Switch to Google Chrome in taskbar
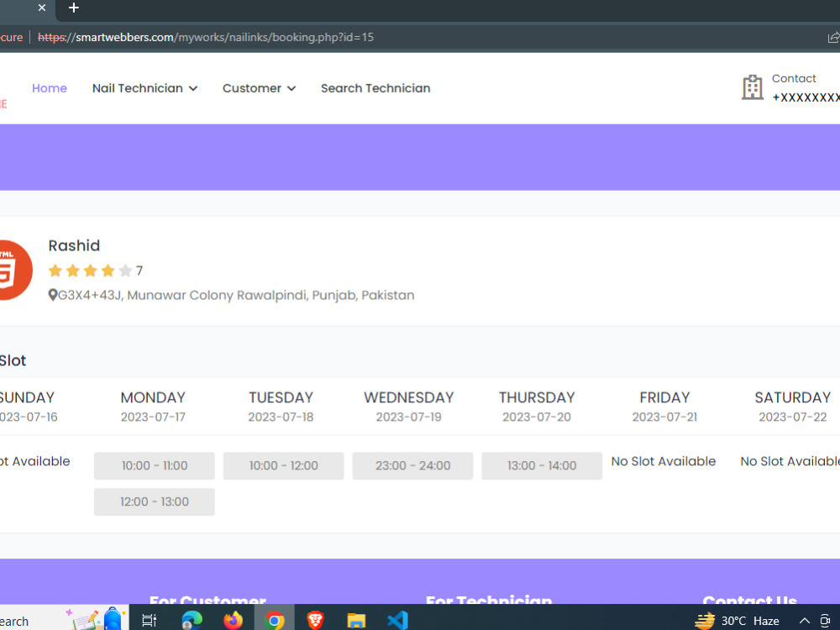 click(x=275, y=621)
